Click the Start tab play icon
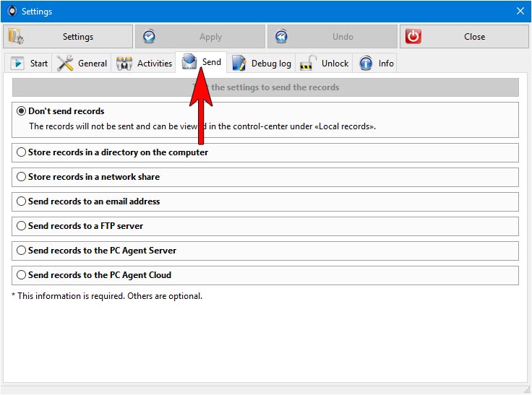The image size is (532, 395). pos(17,64)
